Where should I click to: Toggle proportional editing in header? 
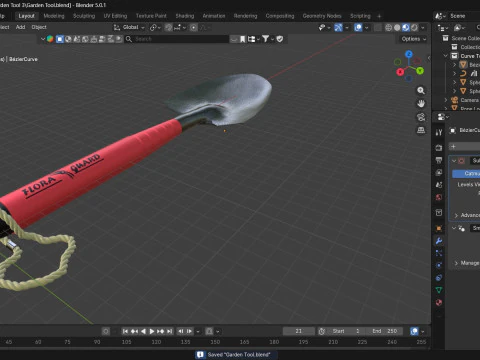click(193, 27)
